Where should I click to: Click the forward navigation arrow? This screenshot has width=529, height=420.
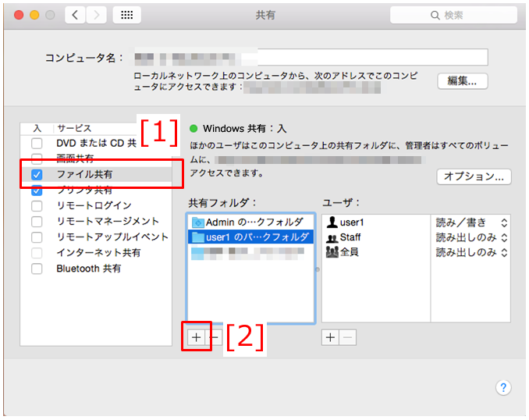96,15
